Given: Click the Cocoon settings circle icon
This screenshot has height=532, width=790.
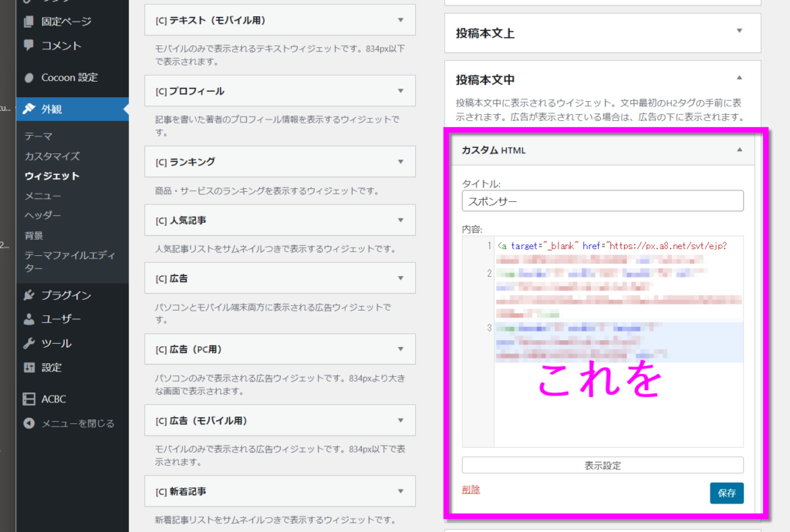Looking at the screenshot, I should [29, 78].
